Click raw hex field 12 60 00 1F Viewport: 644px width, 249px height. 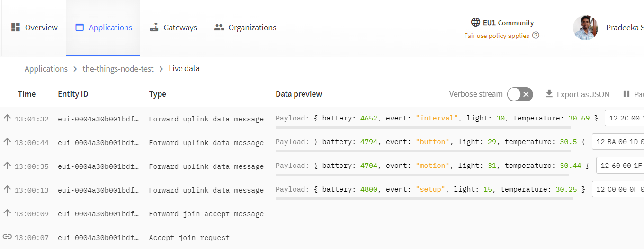[x=620, y=166]
